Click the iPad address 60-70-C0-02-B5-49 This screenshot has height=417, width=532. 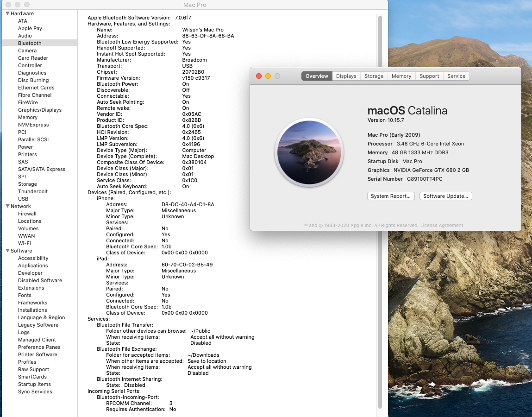click(x=187, y=265)
